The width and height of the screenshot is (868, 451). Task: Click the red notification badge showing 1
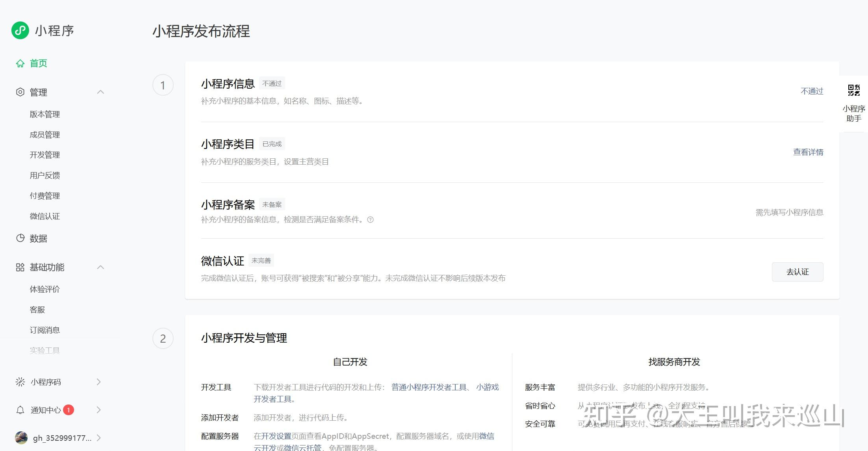click(69, 410)
